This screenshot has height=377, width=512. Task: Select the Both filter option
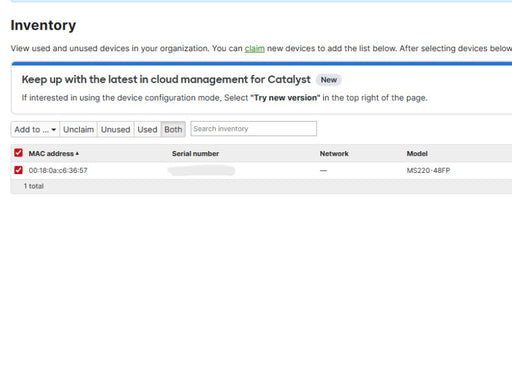click(173, 129)
